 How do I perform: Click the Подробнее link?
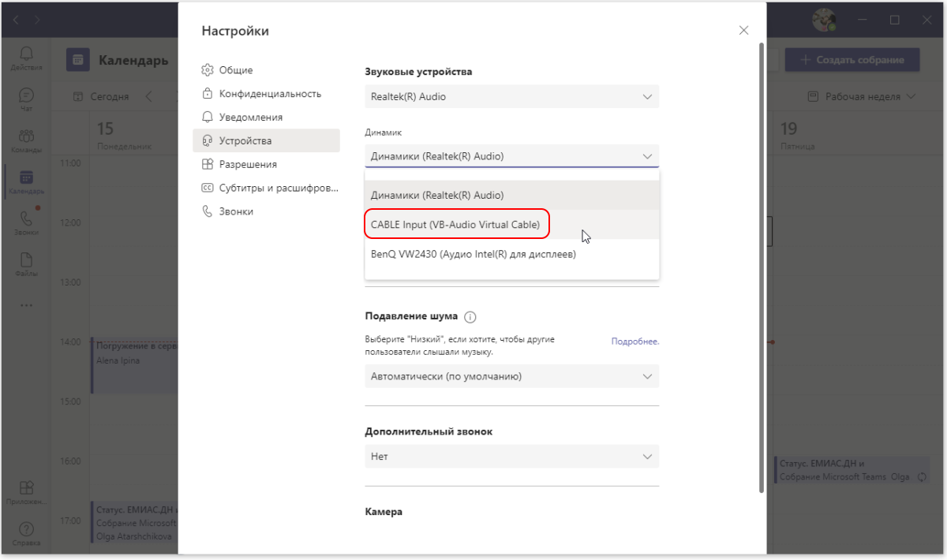pos(634,342)
